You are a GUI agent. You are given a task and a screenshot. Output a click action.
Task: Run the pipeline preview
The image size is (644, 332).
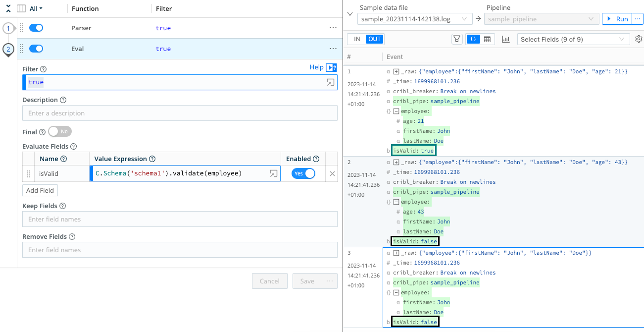(617, 19)
